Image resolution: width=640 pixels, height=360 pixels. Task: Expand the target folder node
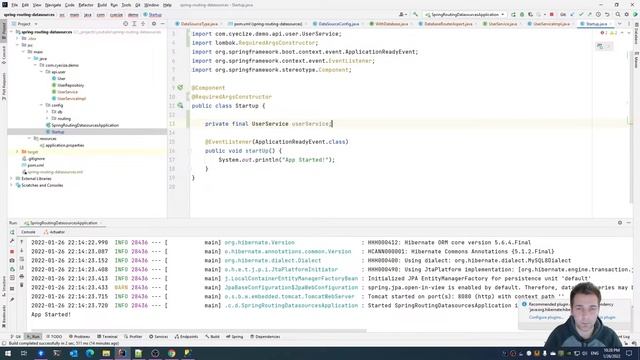click(x=17, y=152)
